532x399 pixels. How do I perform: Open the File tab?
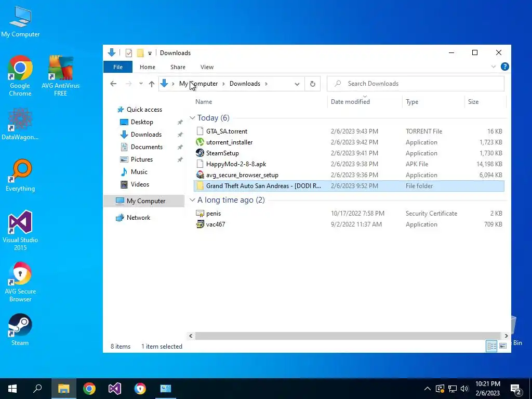(x=118, y=67)
